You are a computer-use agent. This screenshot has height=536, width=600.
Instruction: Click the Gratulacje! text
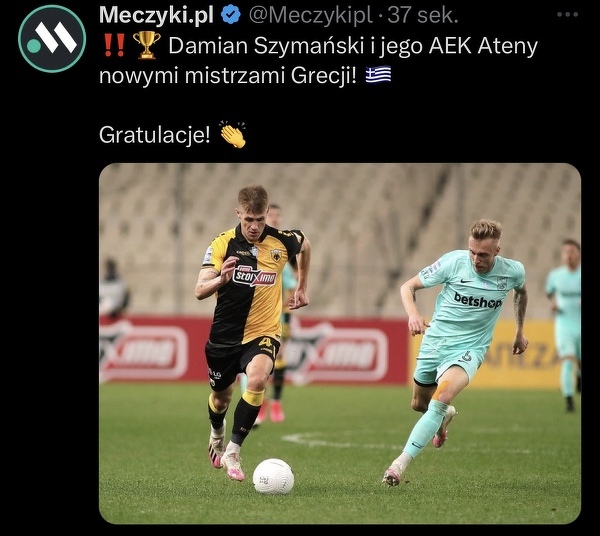tap(155, 135)
